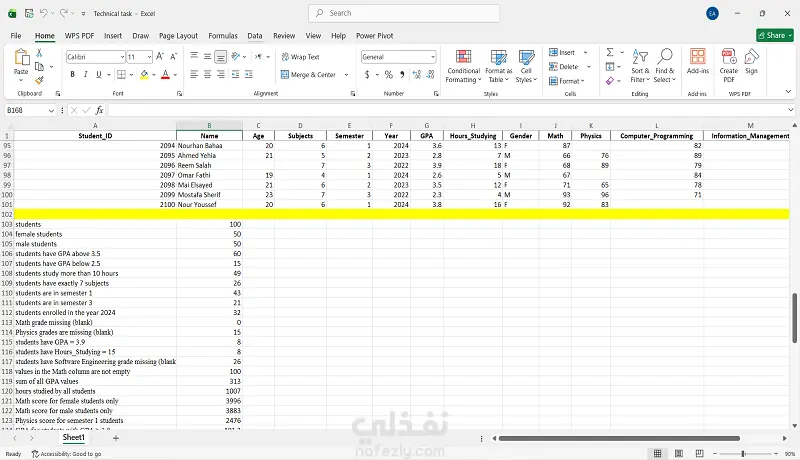The height and width of the screenshot is (460, 800).
Task: Click the Clear eraser icon
Action: point(610,81)
